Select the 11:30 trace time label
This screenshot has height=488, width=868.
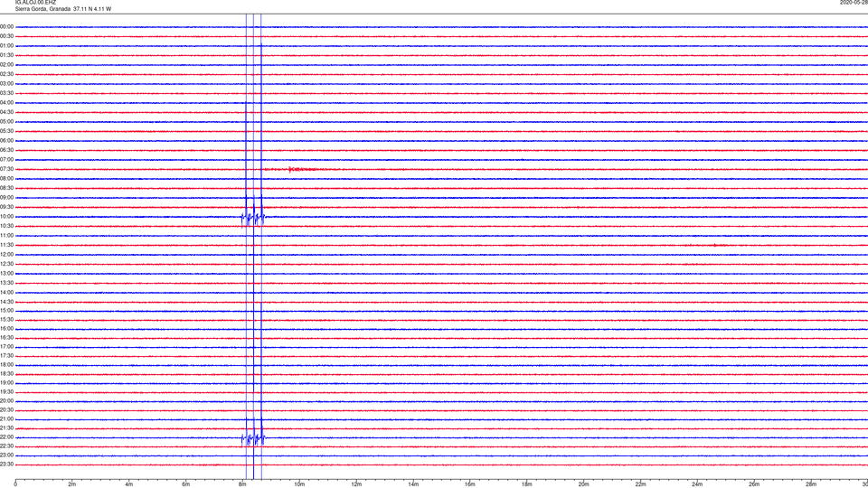(x=6, y=245)
